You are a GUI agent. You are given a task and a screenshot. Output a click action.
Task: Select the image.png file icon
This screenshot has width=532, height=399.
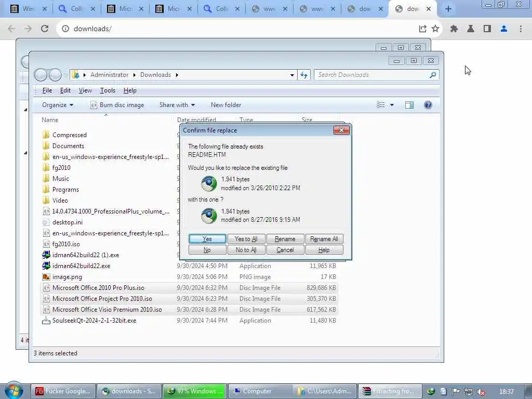tap(46, 277)
